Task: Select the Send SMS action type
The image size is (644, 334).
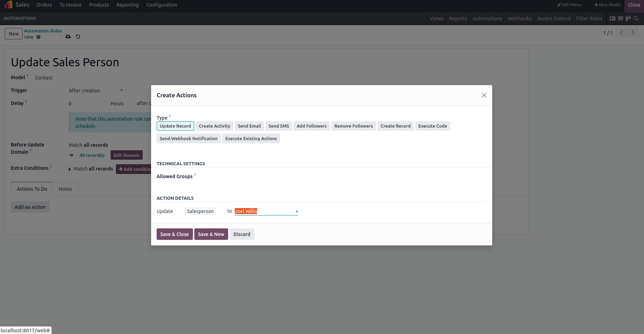Action: pos(279,126)
